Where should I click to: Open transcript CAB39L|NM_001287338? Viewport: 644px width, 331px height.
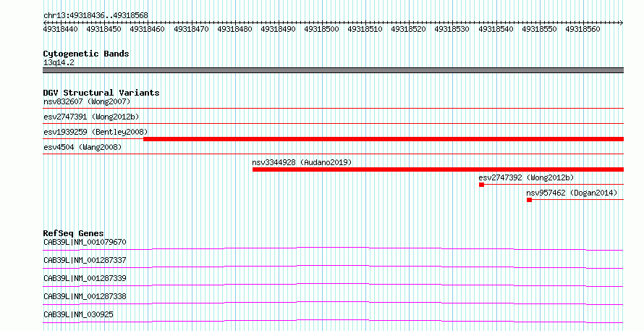point(85,296)
